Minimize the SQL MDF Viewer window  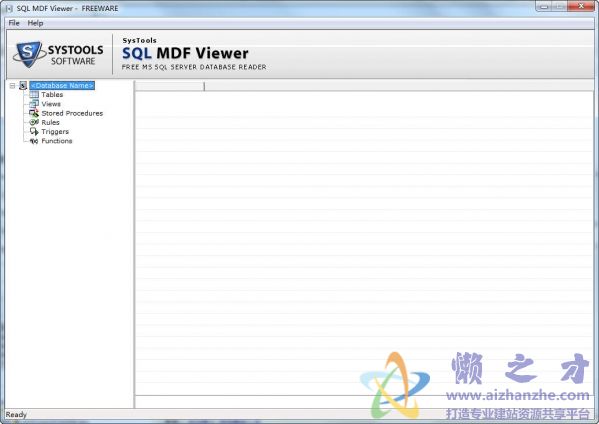[x=544, y=6]
